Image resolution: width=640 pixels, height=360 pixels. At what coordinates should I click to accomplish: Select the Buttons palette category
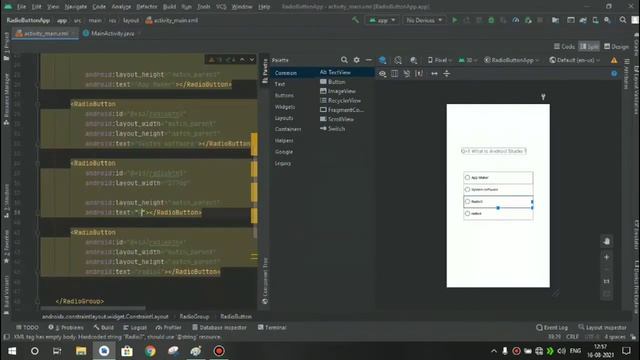284,95
